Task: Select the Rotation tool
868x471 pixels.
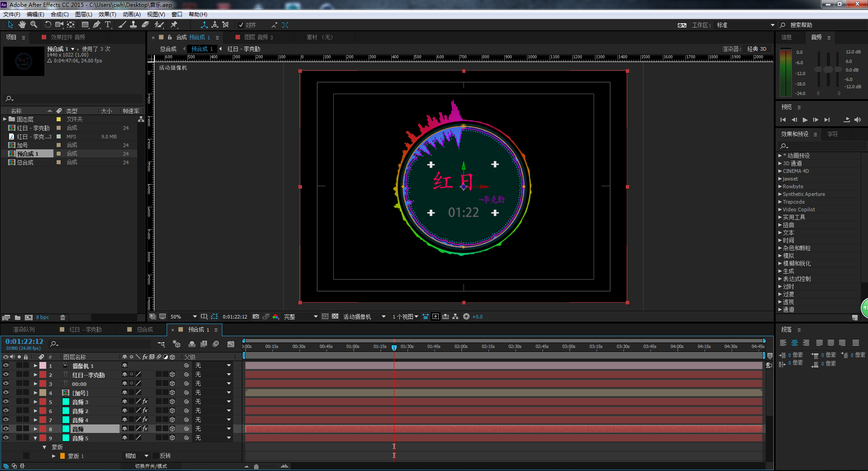Action: [x=48, y=25]
